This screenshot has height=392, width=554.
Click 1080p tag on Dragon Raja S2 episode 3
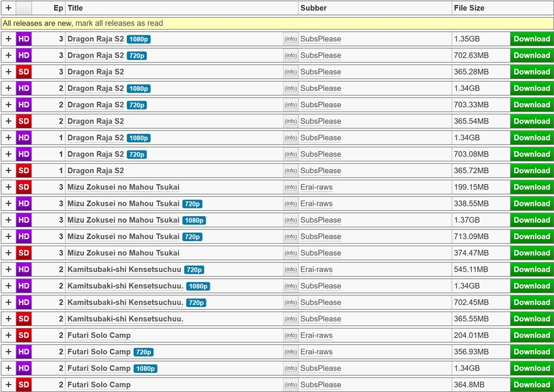pos(139,39)
